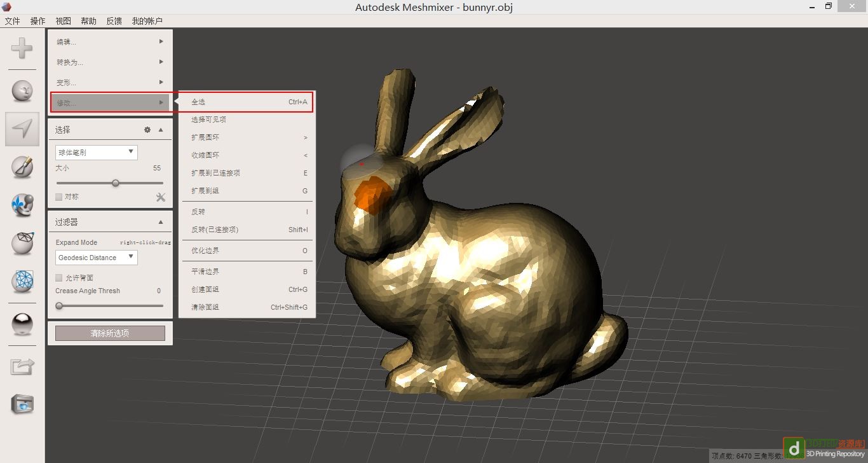Expand the 变形... submenu
868x463 pixels.
[x=110, y=83]
